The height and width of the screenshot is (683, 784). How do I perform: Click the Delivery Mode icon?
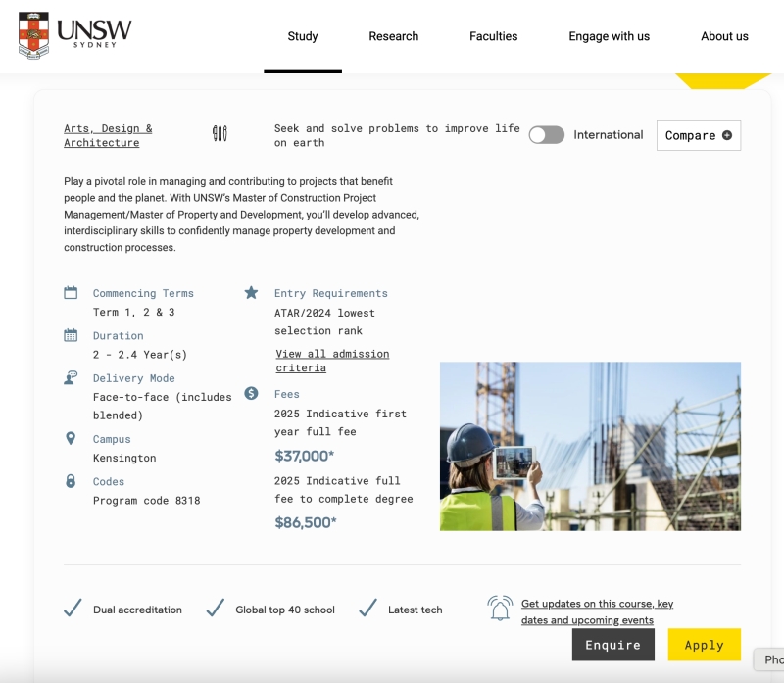click(71, 378)
